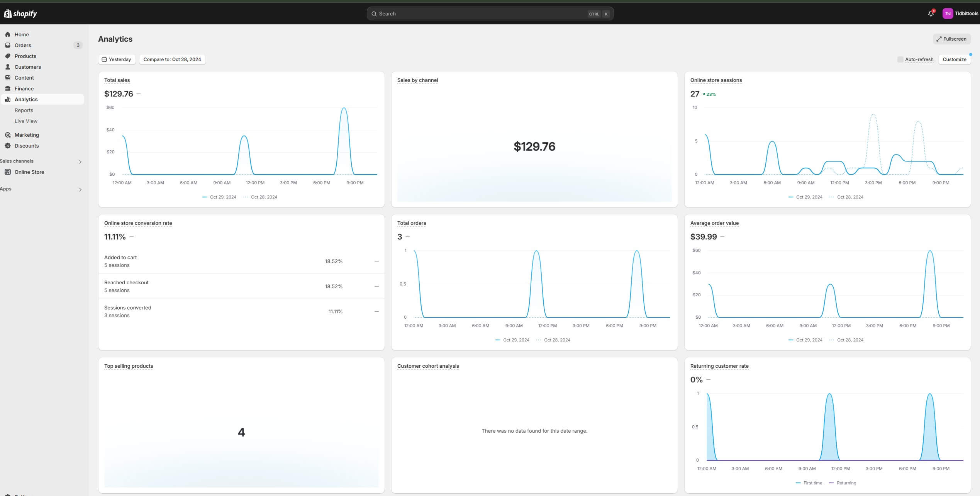Expand the Apps section chevron

pos(80,189)
